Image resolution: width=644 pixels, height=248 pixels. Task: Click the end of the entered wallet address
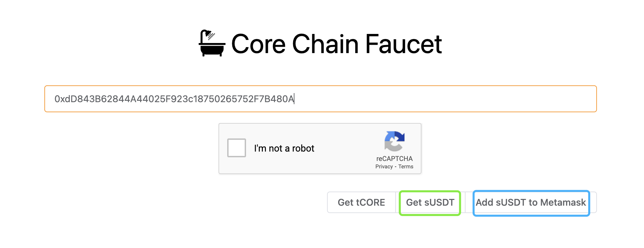294,99
